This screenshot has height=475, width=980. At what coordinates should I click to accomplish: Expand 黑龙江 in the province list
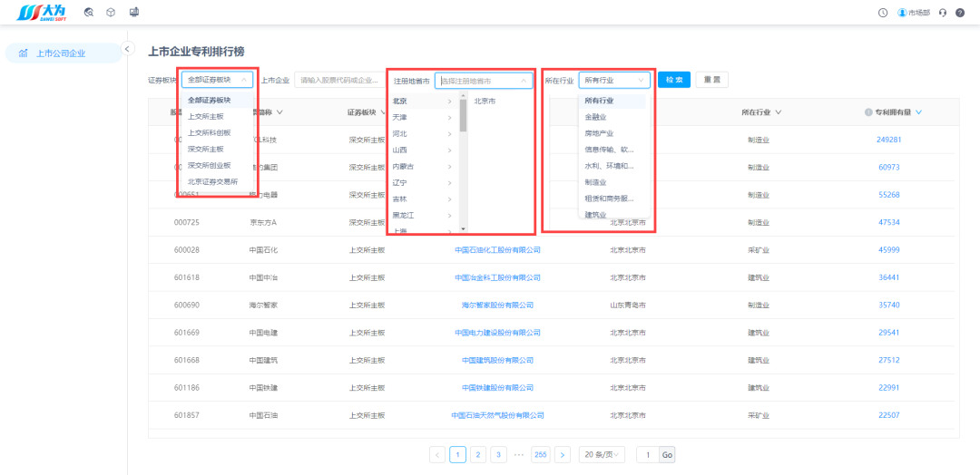coord(423,216)
